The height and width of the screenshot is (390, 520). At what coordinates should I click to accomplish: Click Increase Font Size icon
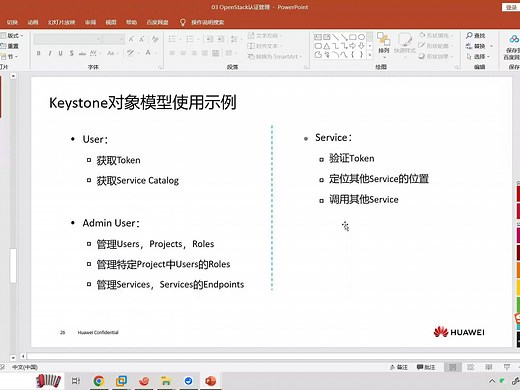tap(131, 39)
